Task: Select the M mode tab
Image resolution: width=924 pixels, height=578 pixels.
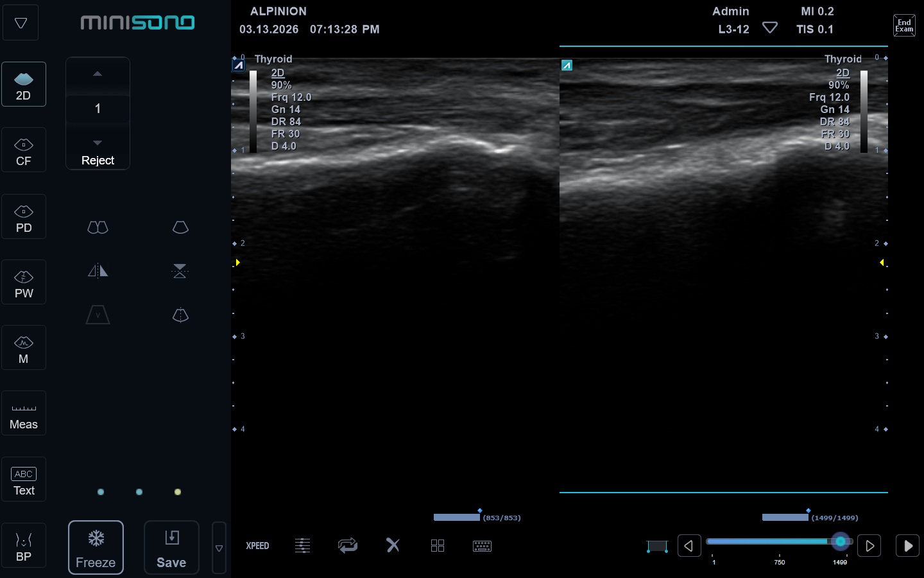Action: point(24,348)
